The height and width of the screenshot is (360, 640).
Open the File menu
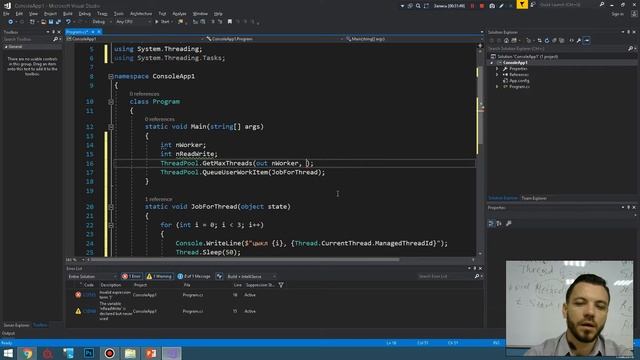(6, 13)
